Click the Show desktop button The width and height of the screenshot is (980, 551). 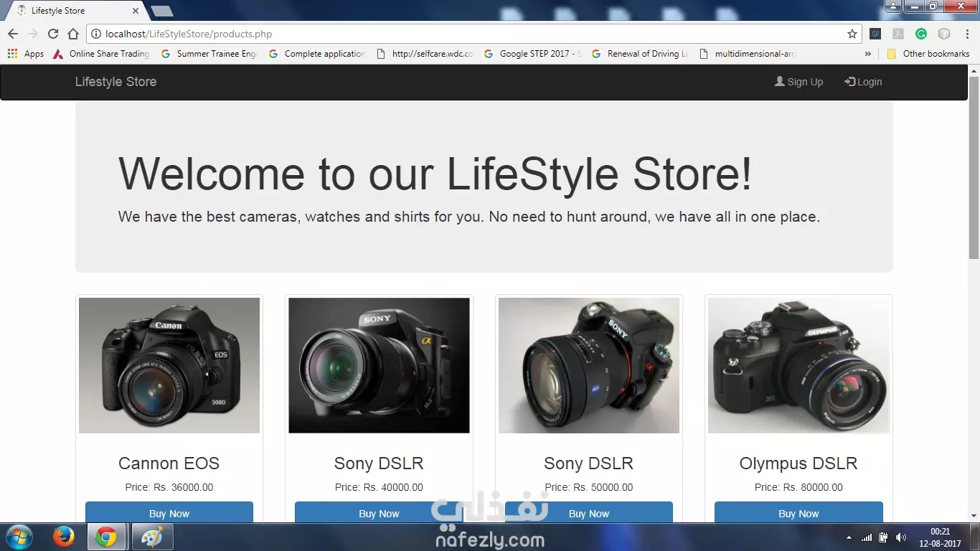(x=975, y=537)
